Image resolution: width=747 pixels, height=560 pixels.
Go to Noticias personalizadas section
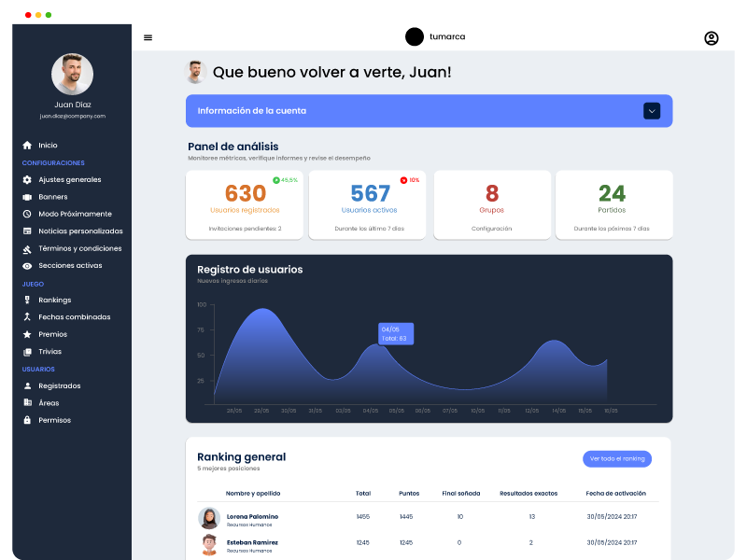pyautogui.click(x=80, y=231)
